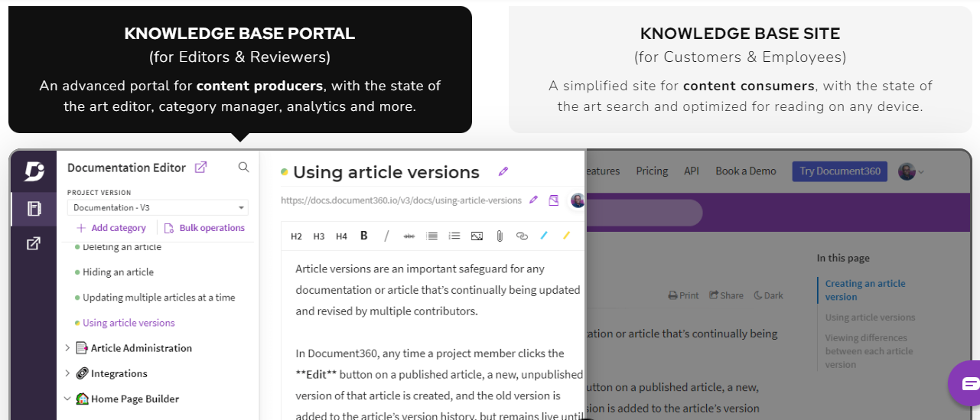
Task: Click the search magnifier in Documentation Editor
Action: (x=243, y=167)
